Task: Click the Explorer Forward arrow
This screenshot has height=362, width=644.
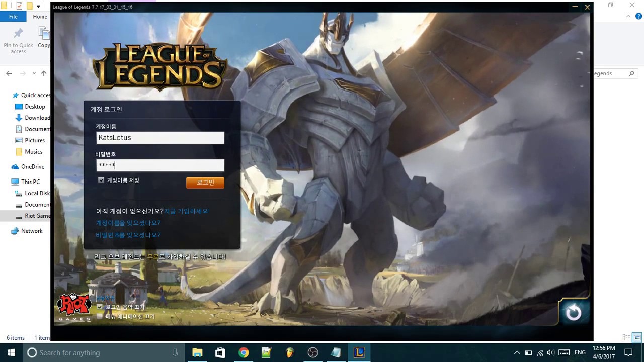Action: click(x=23, y=73)
